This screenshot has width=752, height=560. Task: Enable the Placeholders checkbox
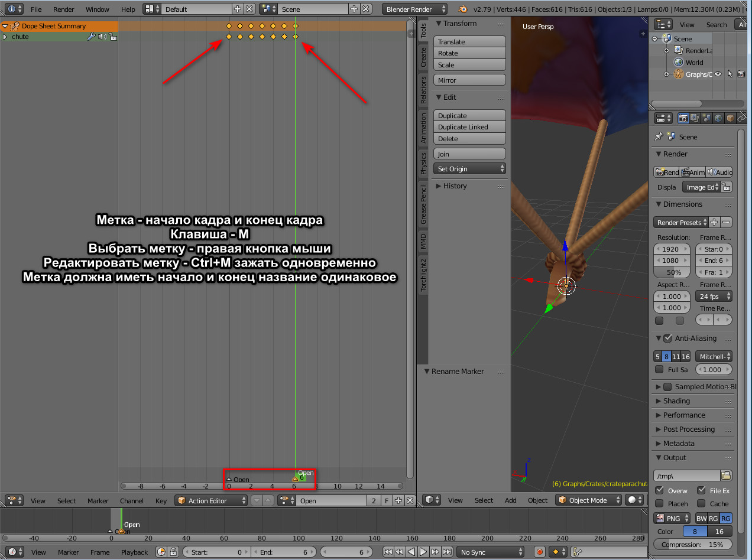pyautogui.click(x=659, y=503)
